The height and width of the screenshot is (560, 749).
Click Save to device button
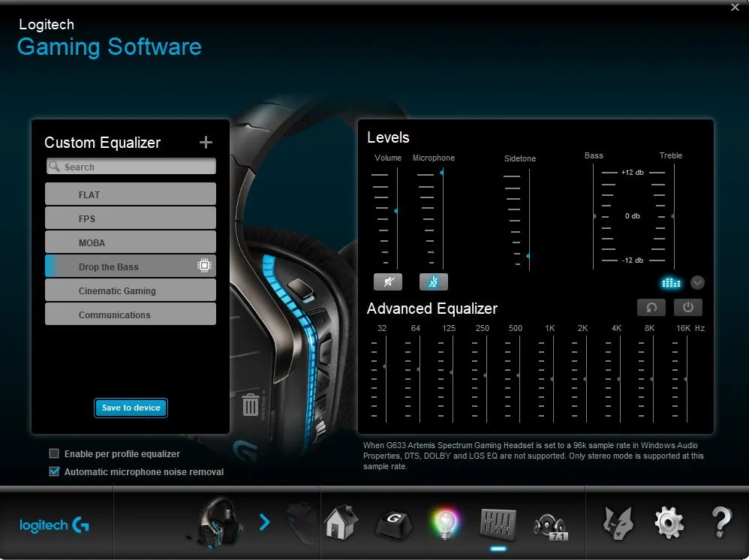131,408
